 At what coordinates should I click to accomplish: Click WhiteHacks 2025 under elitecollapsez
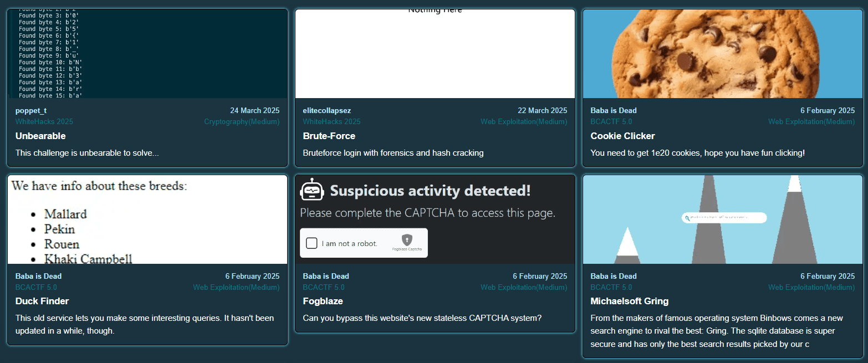[331, 121]
